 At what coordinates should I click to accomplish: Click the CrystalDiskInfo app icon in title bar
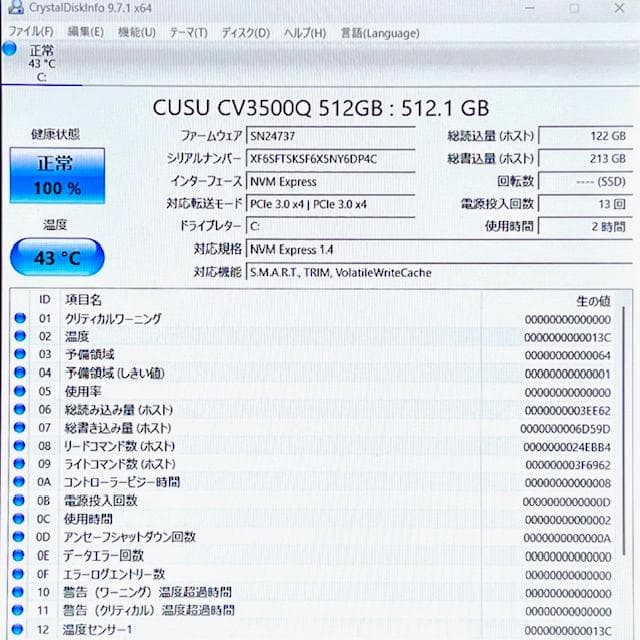[x=15, y=7]
